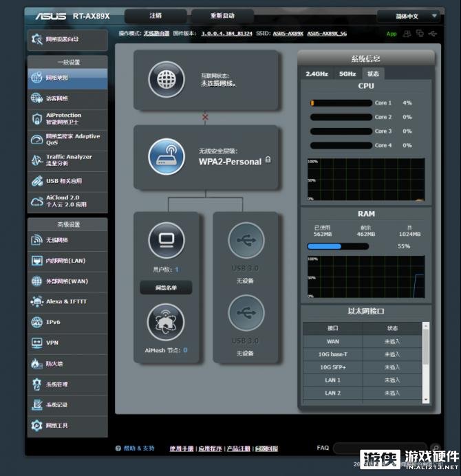Open AiProtection shield icon entry
Screen dimensions: 461x476
pos(36,119)
